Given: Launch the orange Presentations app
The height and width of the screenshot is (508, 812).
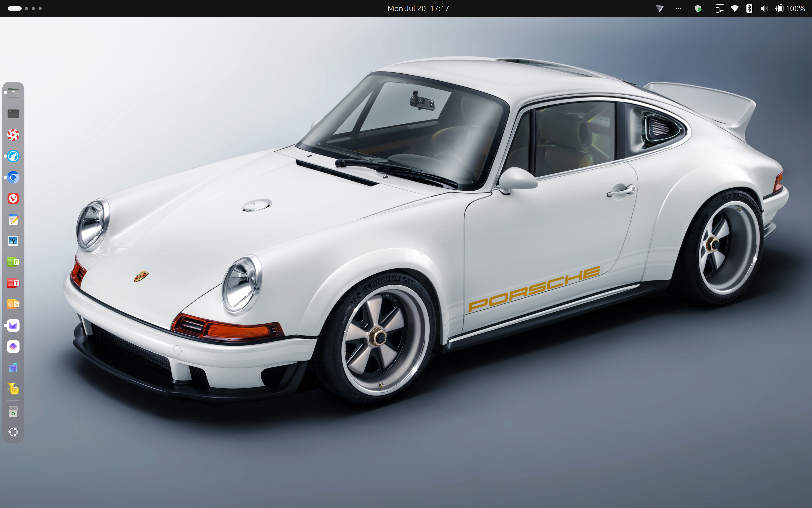Looking at the screenshot, I should pos(13,304).
